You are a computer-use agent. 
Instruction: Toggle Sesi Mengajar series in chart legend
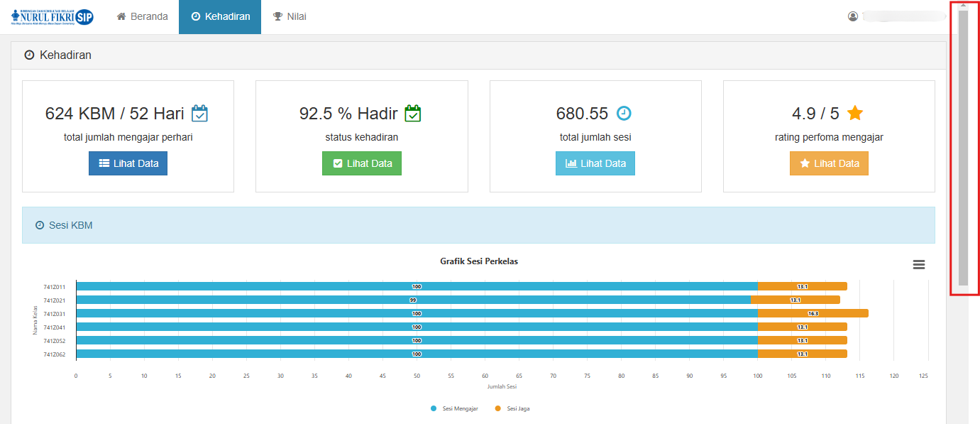click(454, 408)
